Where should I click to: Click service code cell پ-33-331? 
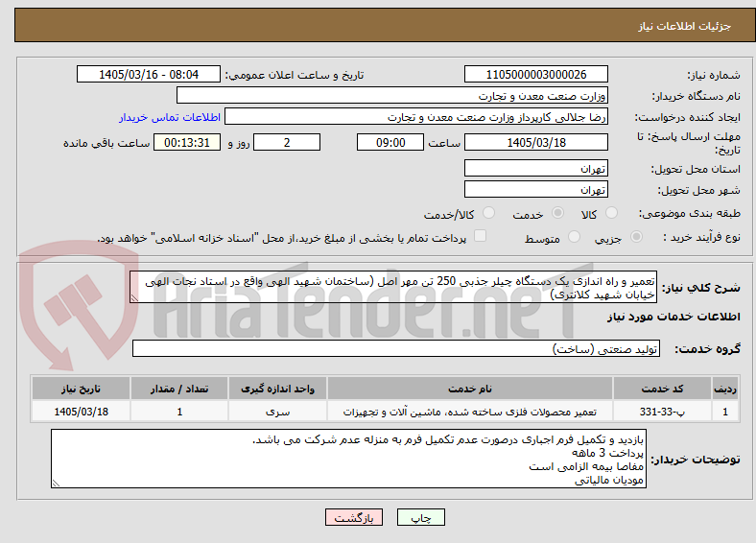click(x=663, y=412)
